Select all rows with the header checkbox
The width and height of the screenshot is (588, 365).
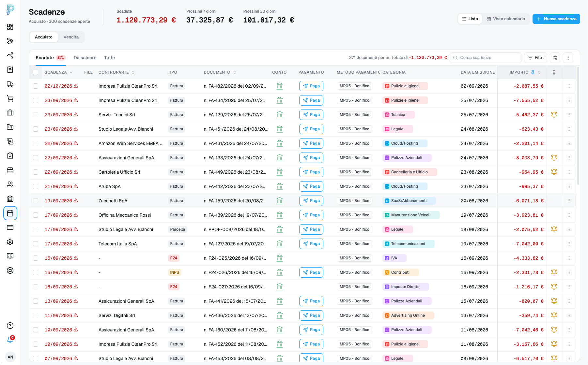point(36,72)
